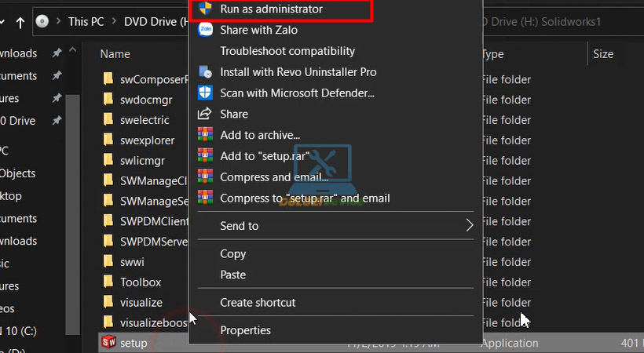This screenshot has height=353, width=644.
Task: Select Troubleshoot compatibility from context menu
Action: coord(287,51)
